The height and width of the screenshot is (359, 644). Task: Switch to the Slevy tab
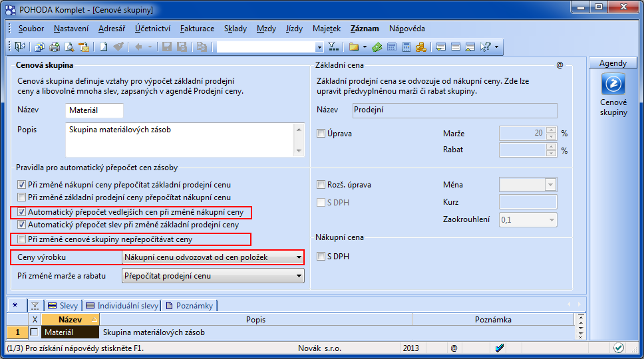pos(63,306)
